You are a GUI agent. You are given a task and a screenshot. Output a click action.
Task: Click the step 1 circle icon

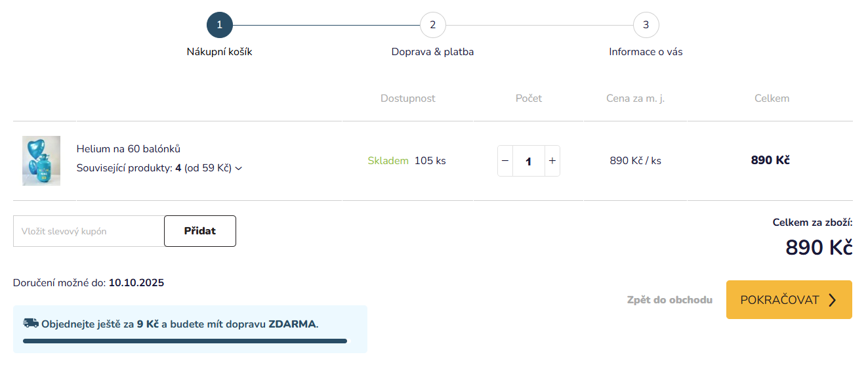pos(220,26)
